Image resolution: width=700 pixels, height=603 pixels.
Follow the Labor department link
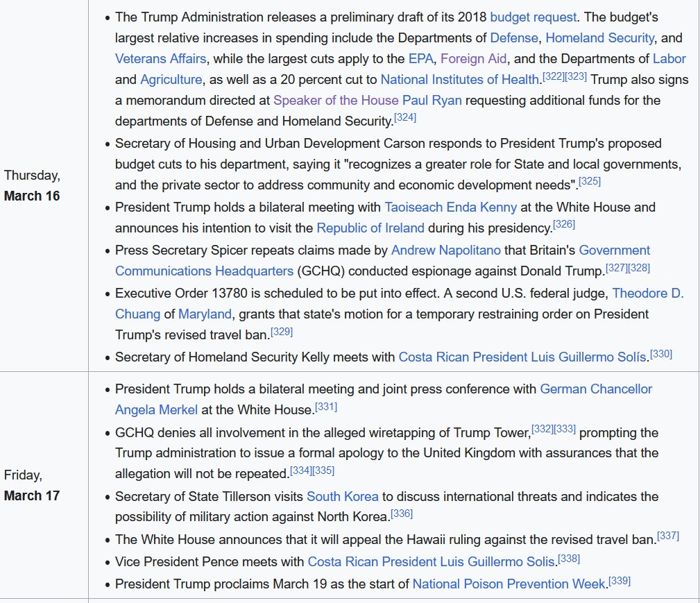(669, 59)
